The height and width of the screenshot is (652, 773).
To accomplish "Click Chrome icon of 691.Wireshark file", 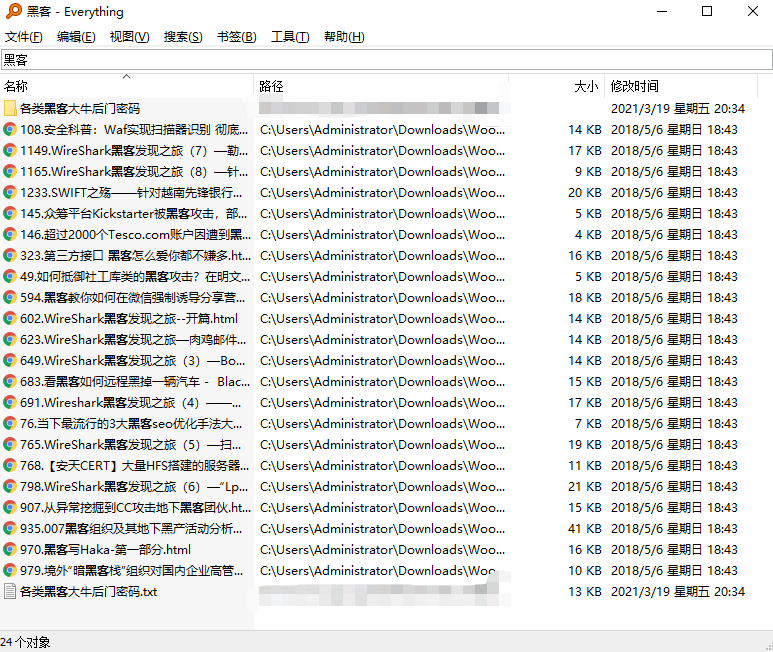I will point(9,403).
